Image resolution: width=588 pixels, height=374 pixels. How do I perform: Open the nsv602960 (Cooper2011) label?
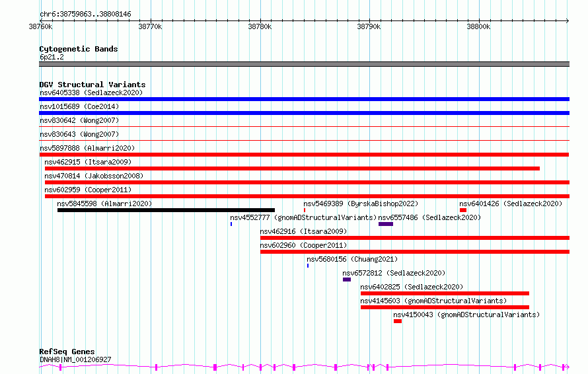pos(303,245)
